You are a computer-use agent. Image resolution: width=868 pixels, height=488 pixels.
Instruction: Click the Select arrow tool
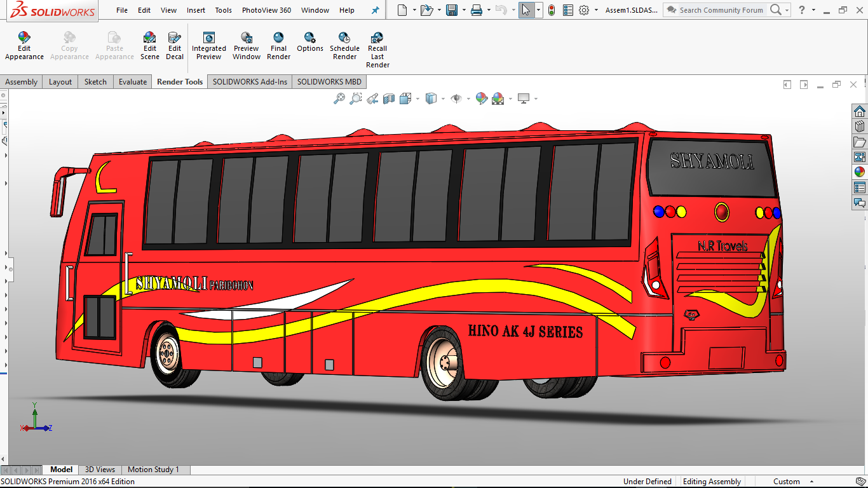(x=526, y=10)
